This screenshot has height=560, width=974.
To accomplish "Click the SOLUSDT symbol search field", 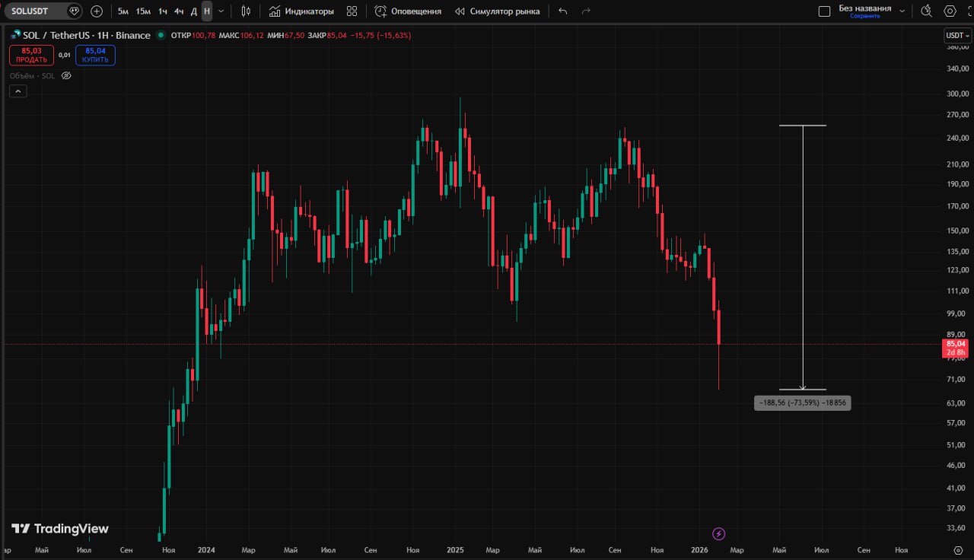I will [x=34, y=11].
